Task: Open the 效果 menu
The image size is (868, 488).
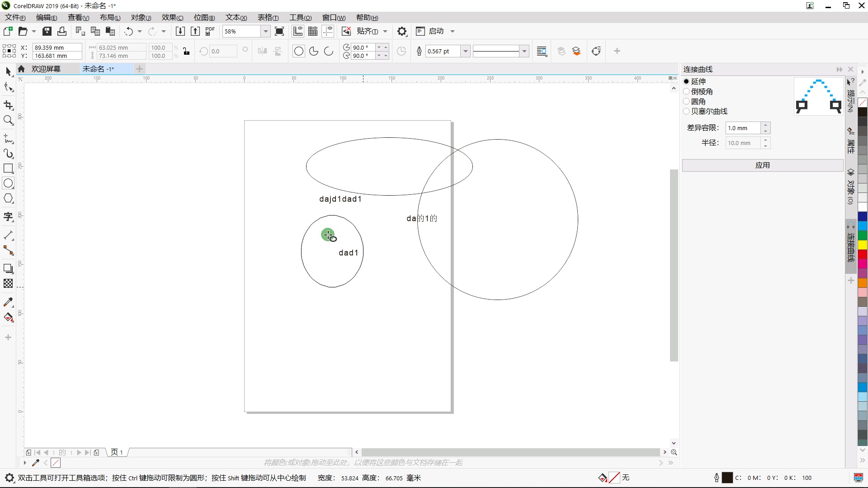Action: coord(172,18)
